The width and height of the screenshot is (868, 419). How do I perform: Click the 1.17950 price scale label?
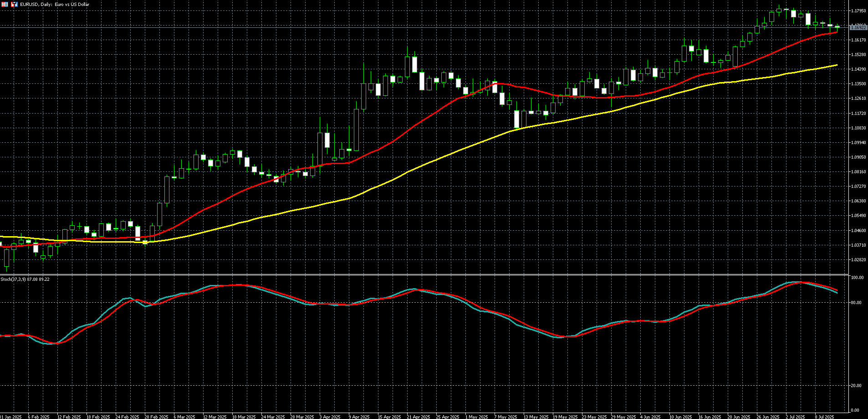(x=858, y=10)
